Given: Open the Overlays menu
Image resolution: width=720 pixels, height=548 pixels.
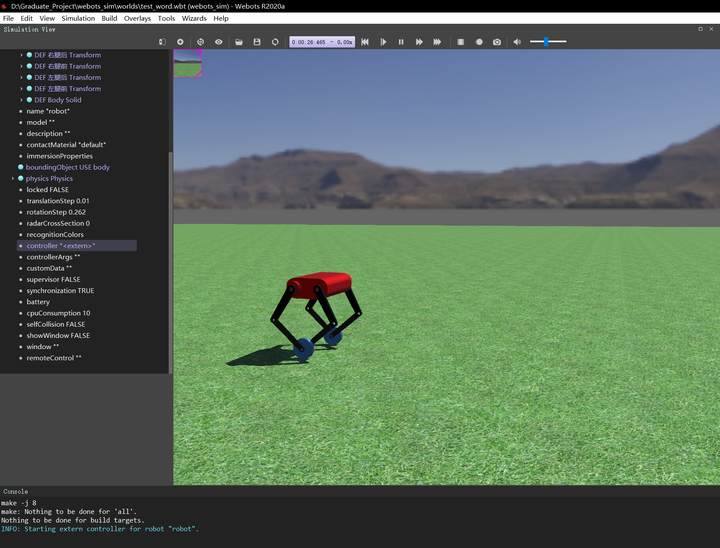Looking at the screenshot, I should coord(137,18).
